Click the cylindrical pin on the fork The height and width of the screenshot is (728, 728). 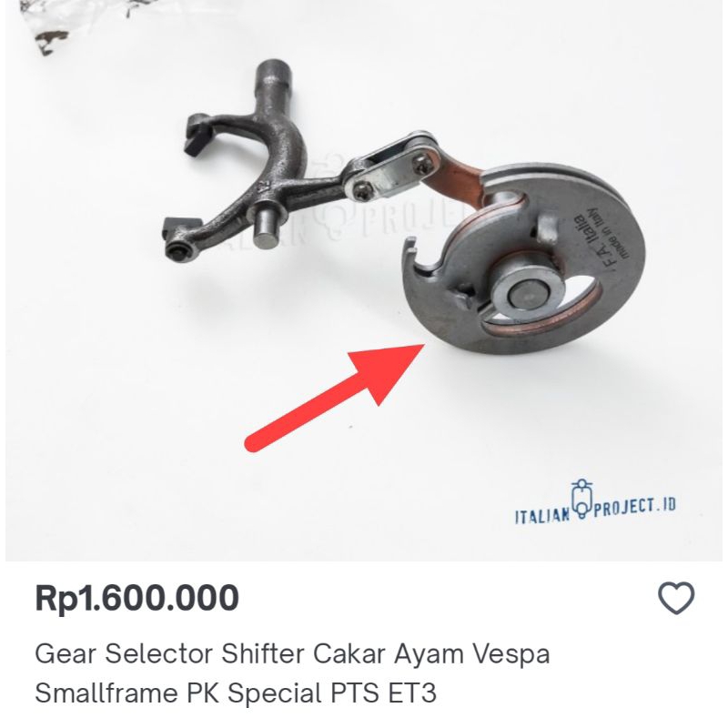click(270, 225)
